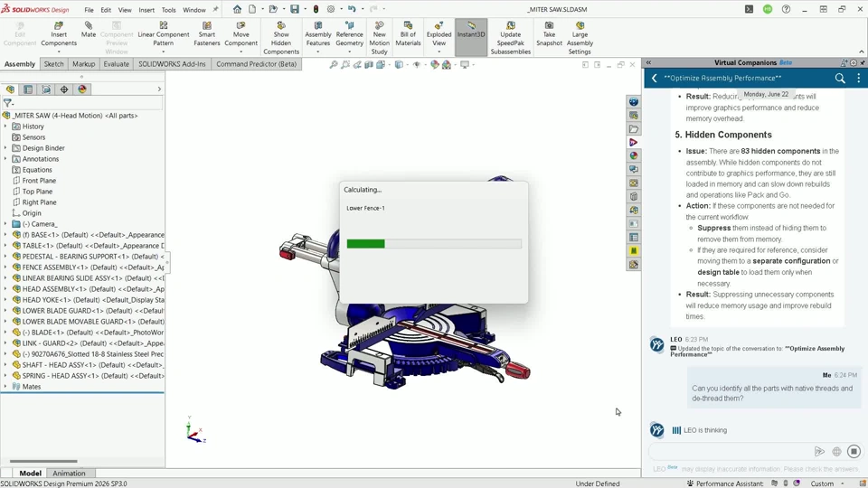Open Exploded View dropdown arrow
The height and width of the screenshot is (488, 868).
[439, 52]
